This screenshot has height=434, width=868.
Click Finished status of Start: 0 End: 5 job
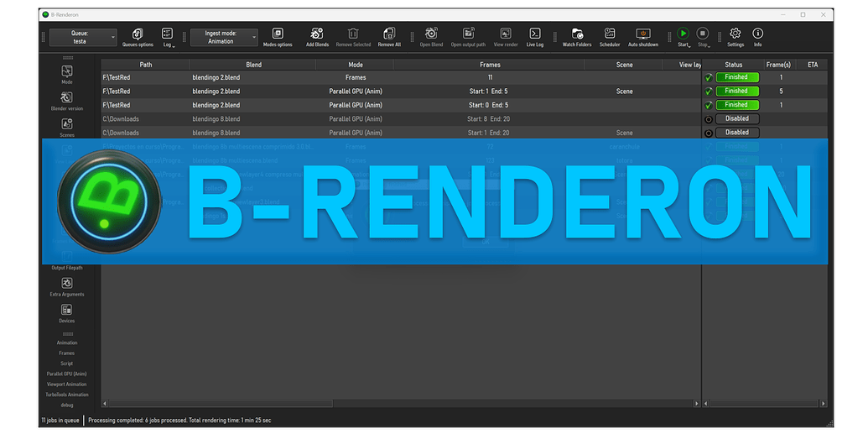tap(737, 105)
